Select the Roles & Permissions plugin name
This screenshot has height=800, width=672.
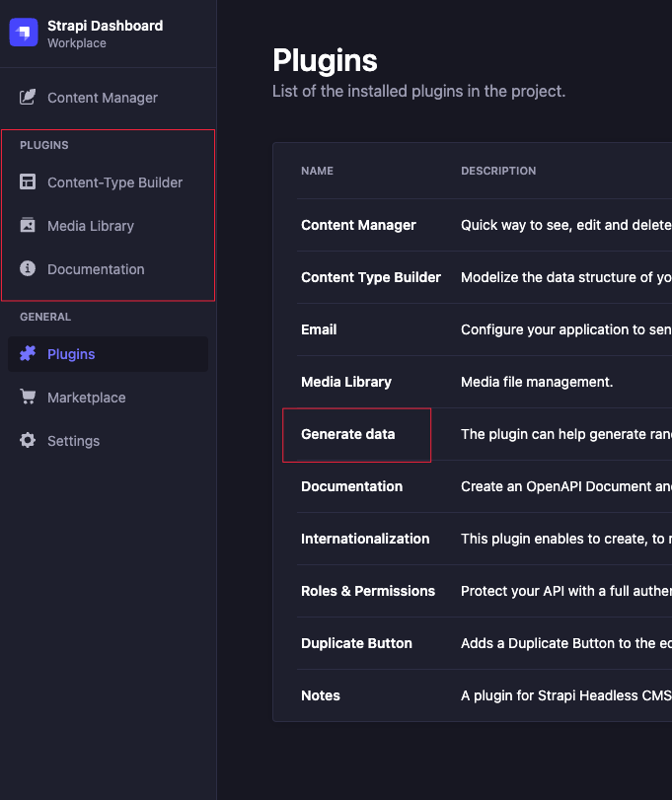pyautogui.click(x=368, y=591)
